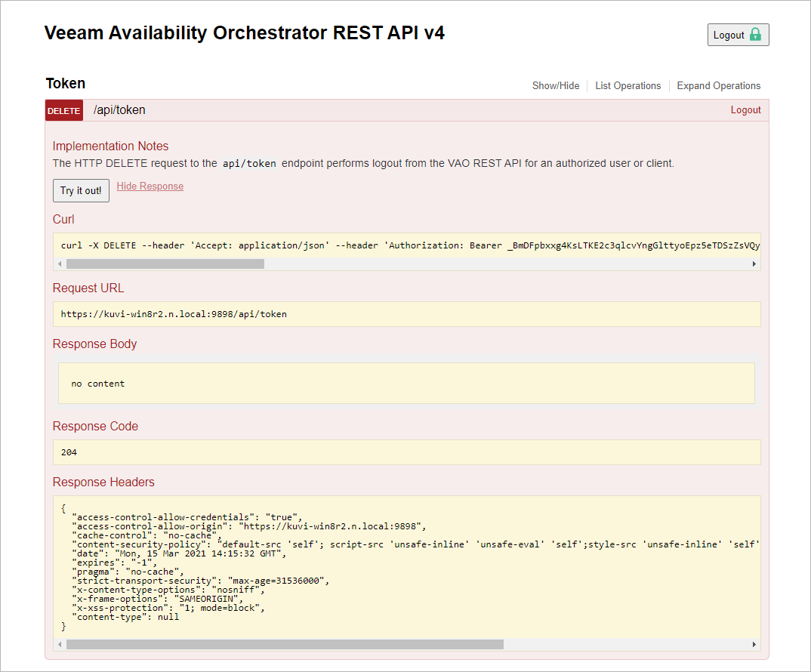Screen dimensions: 811x672
Task: Open Expand Operations
Action: pos(718,85)
